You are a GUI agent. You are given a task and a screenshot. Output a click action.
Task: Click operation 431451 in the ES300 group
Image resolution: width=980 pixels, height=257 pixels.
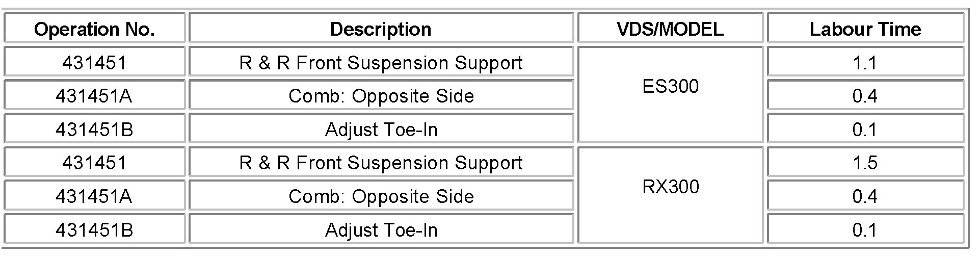click(x=94, y=63)
